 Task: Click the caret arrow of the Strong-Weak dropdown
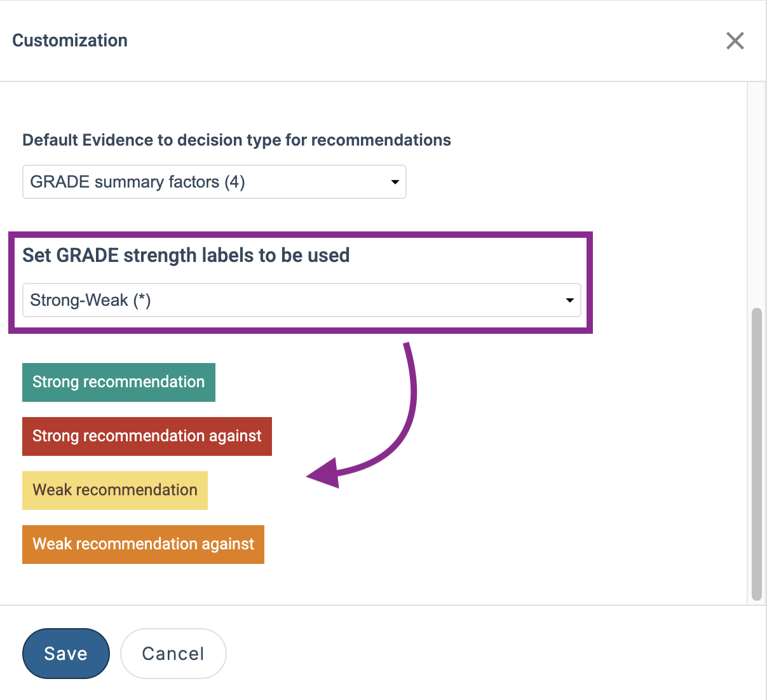tap(570, 301)
